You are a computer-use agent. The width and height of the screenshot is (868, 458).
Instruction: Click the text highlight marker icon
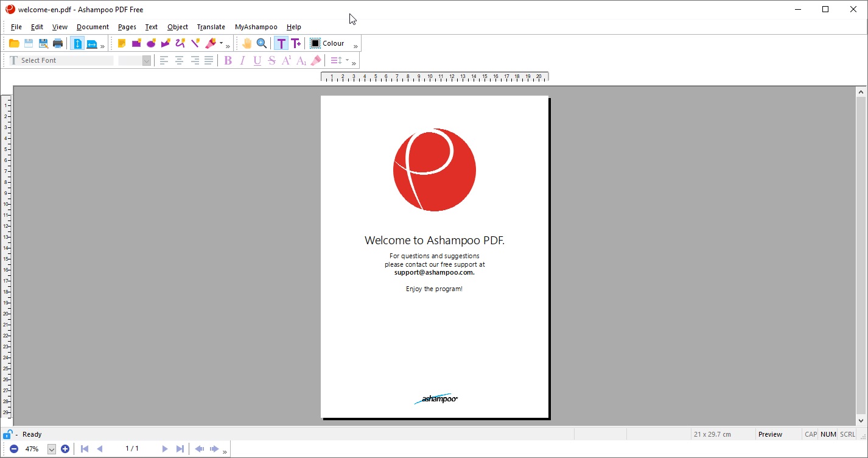(316, 60)
